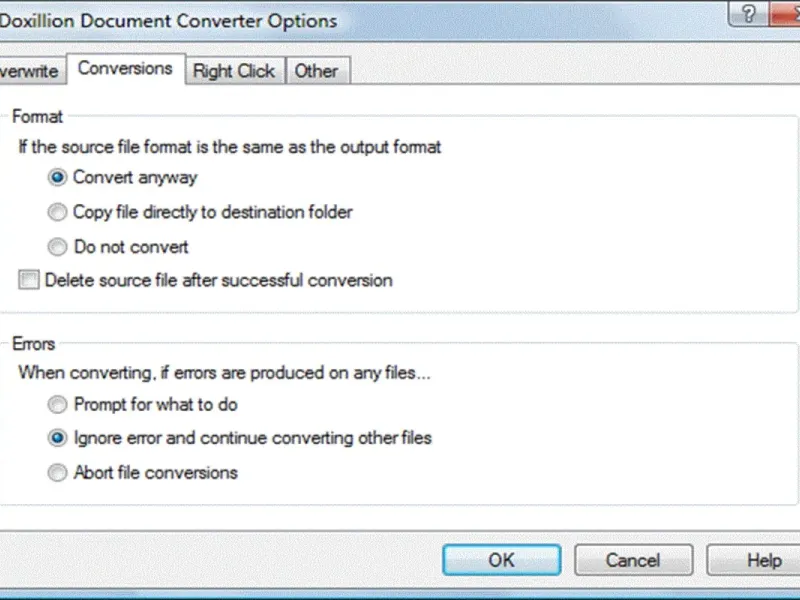Viewport: 800px width, 600px height.
Task: Pick the "Abort file conversions" radio button
Action: click(57, 472)
